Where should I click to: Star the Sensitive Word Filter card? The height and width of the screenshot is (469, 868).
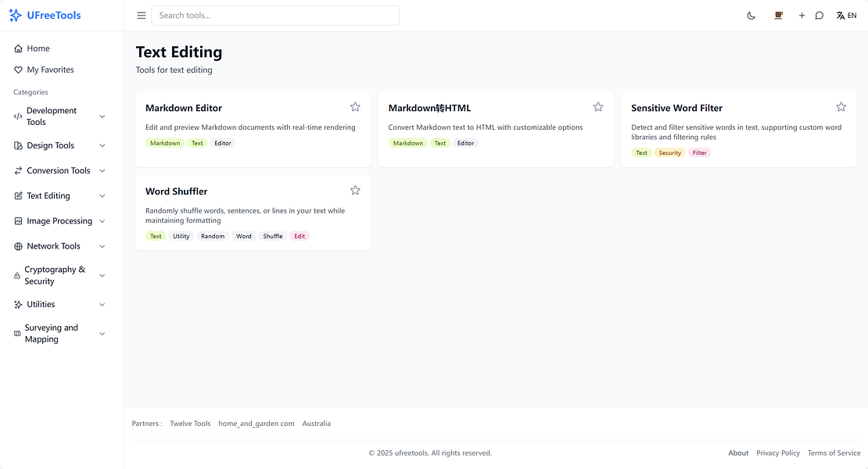(x=841, y=106)
